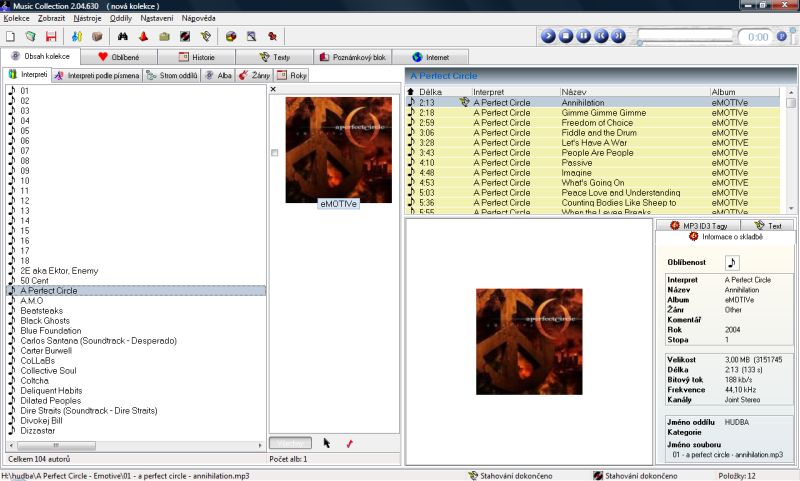Select the Interpreti podle písmena tab
Image resolution: width=800 pixels, height=481 pixels.
97,75
